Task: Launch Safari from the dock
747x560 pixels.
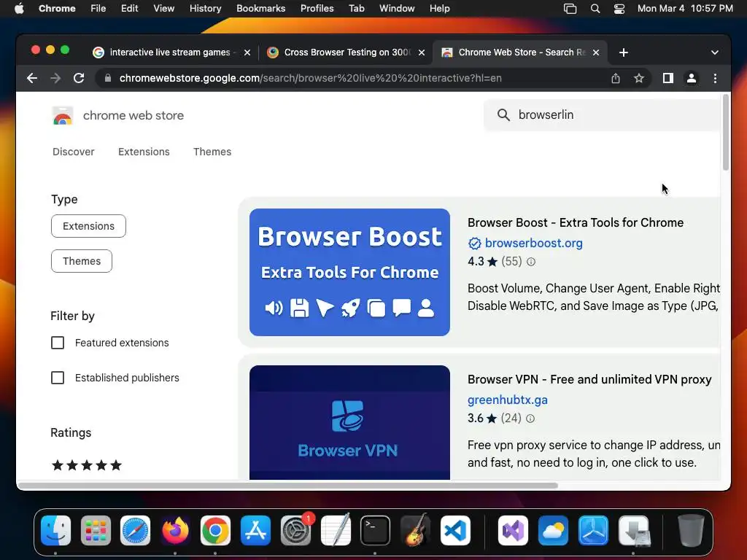Action: [x=135, y=531]
